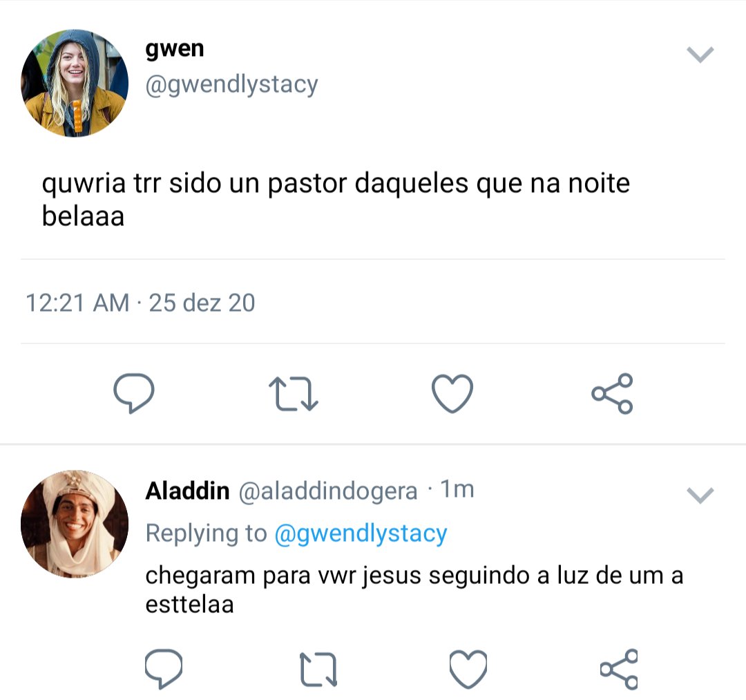
Task: Open options chevron on Aladdin's reply
Action: click(700, 495)
